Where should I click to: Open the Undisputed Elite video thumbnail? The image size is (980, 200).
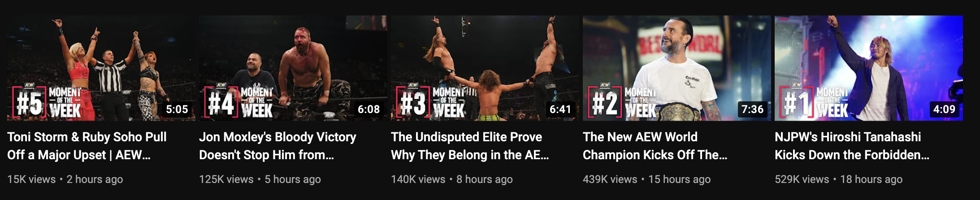485,68
